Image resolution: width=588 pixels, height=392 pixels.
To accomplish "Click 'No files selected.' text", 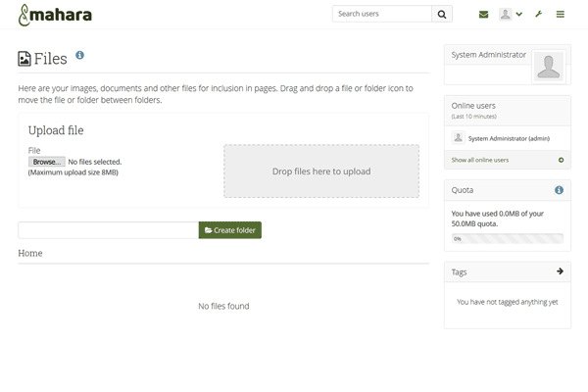I will pos(95,162).
